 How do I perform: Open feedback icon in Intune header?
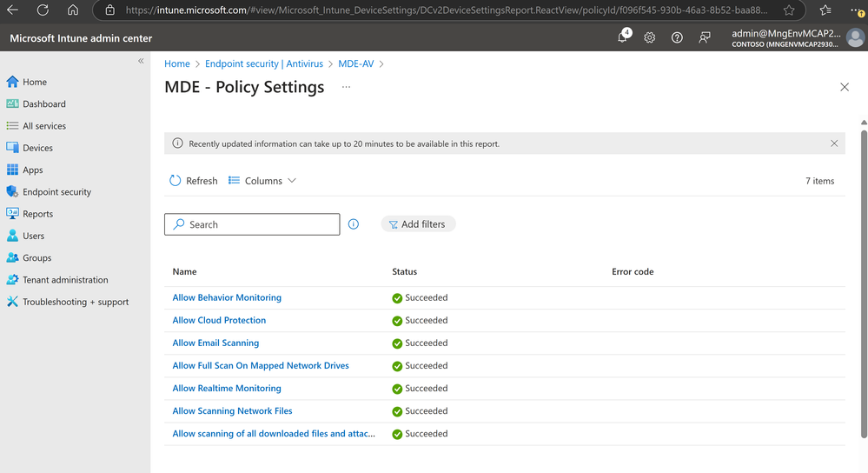(x=704, y=37)
